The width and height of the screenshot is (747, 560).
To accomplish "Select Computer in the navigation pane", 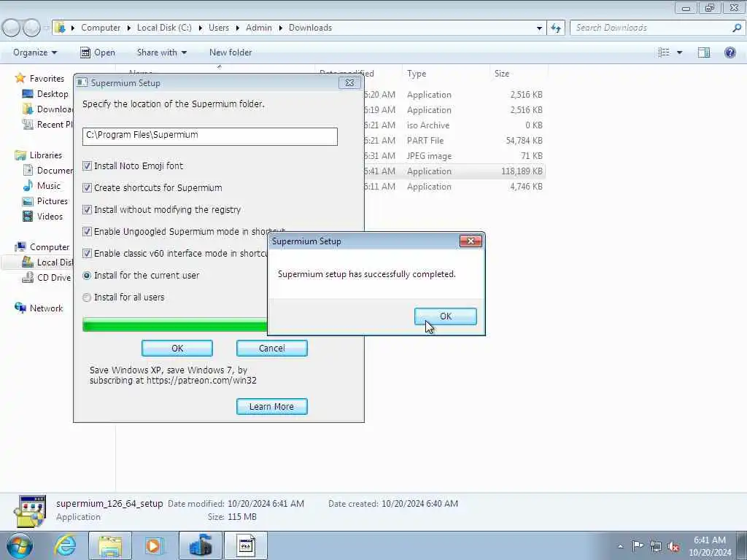I will [x=42, y=246].
